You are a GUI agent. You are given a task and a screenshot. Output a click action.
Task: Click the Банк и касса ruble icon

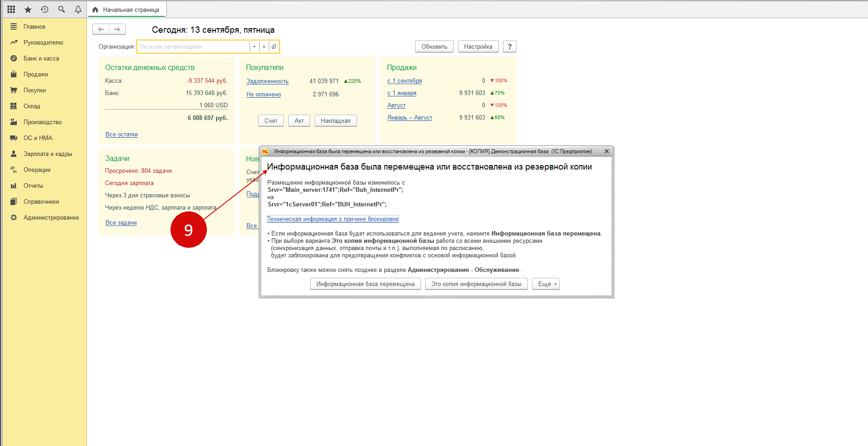point(14,58)
